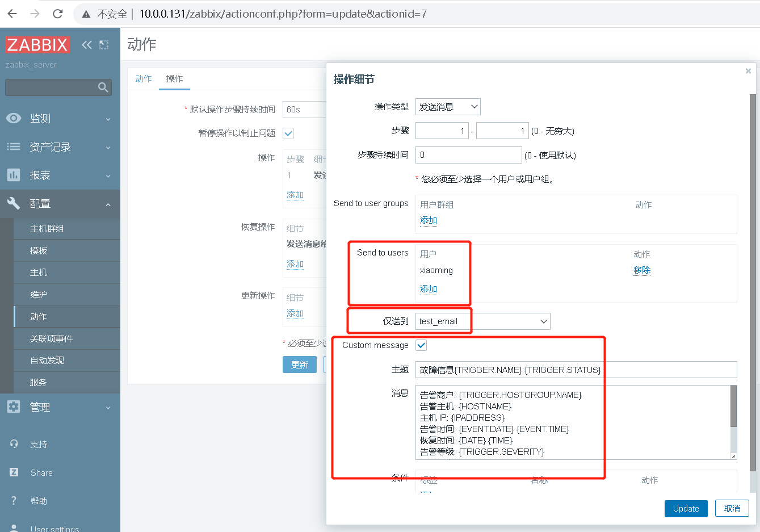Go back to the previous browser page

point(12,14)
